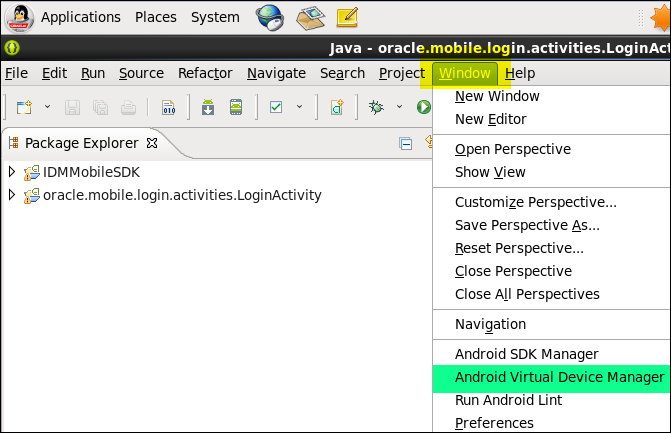The image size is (671, 433).
Task: Open the Help menu
Action: click(520, 73)
